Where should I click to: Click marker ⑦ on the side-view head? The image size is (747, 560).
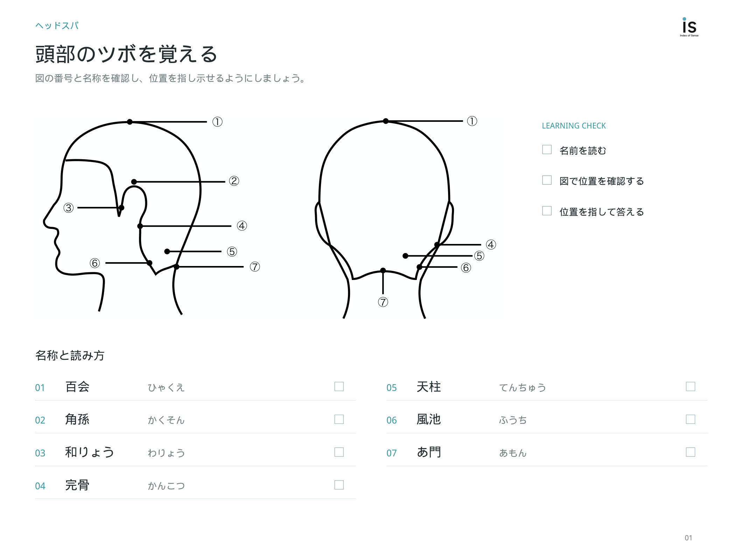(255, 267)
